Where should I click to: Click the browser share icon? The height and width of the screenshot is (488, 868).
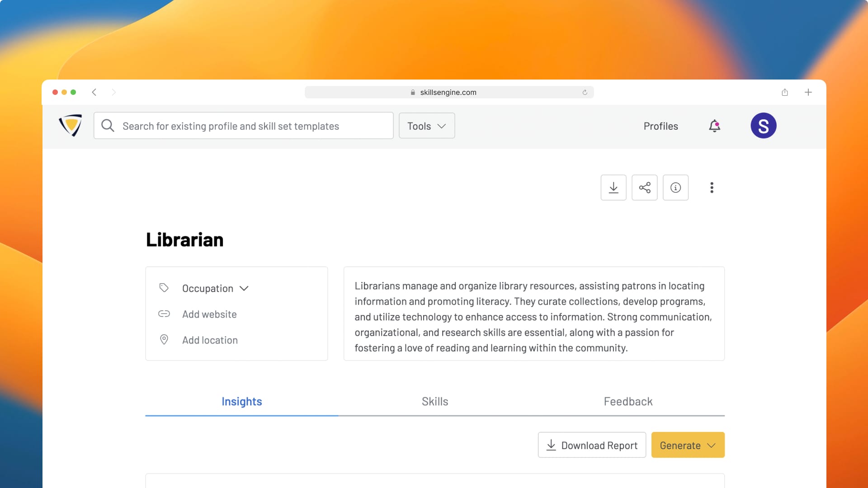[x=785, y=92]
